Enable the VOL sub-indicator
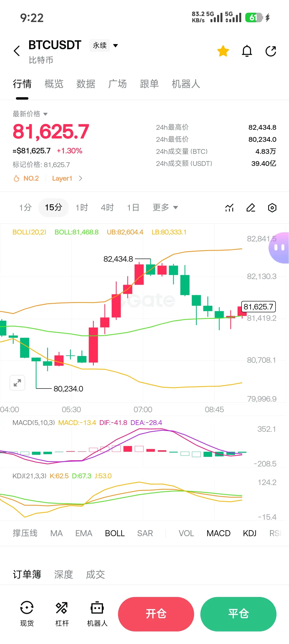 point(186,533)
